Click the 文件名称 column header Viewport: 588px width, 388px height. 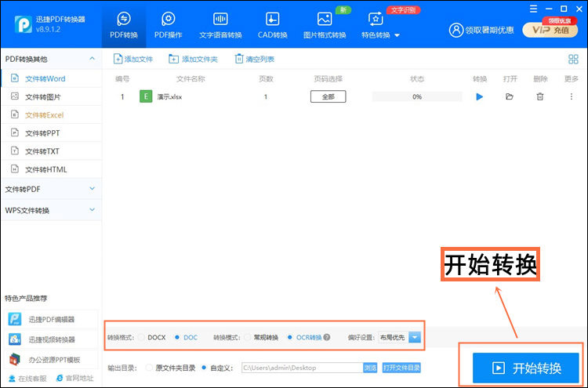[x=191, y=78]
